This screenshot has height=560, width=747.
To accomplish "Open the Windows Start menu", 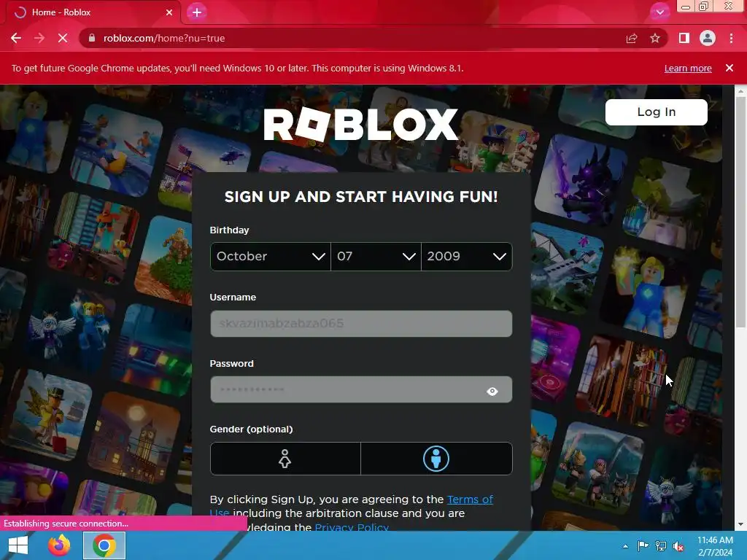I will 18,545.
